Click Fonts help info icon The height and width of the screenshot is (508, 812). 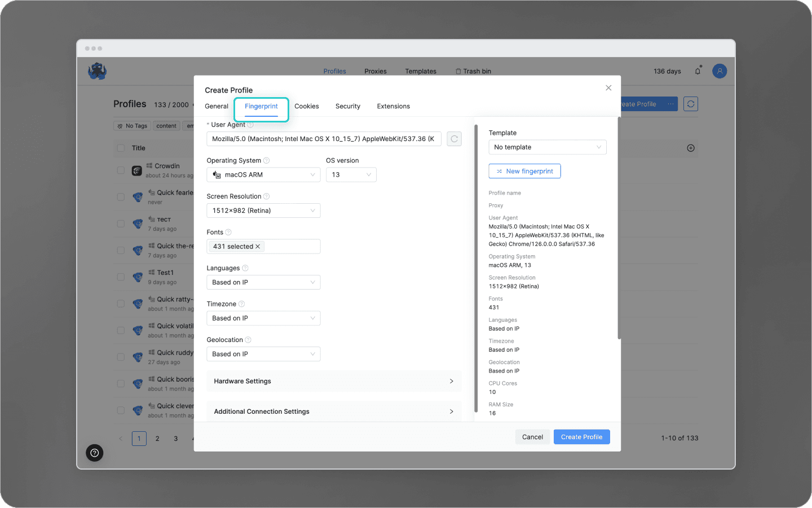tap(228, 232)
